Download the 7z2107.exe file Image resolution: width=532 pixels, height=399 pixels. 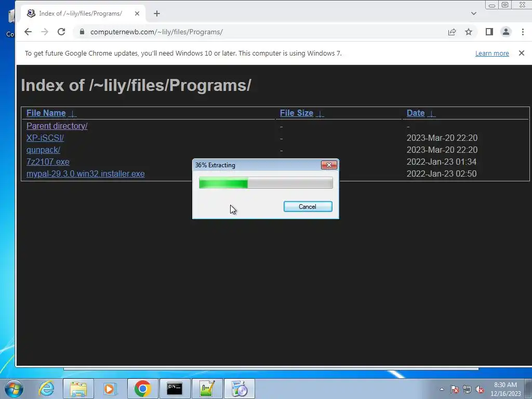point(48,162)
